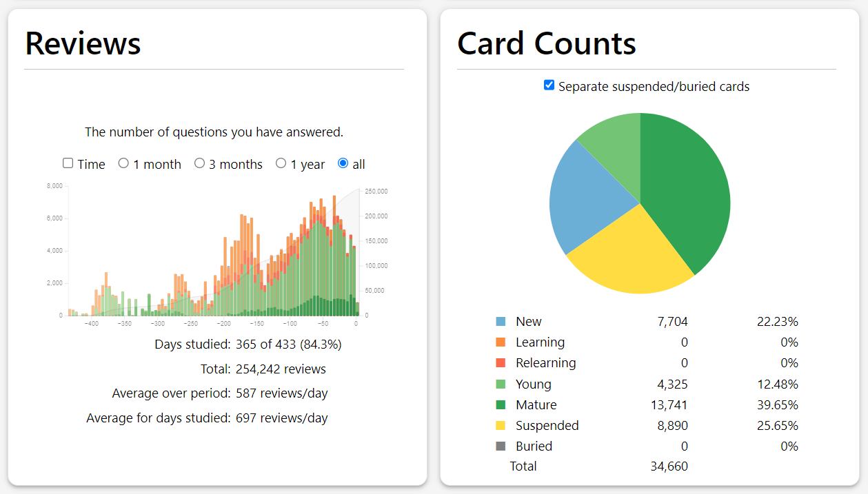Click the 'Suspended' legend label

547,426
